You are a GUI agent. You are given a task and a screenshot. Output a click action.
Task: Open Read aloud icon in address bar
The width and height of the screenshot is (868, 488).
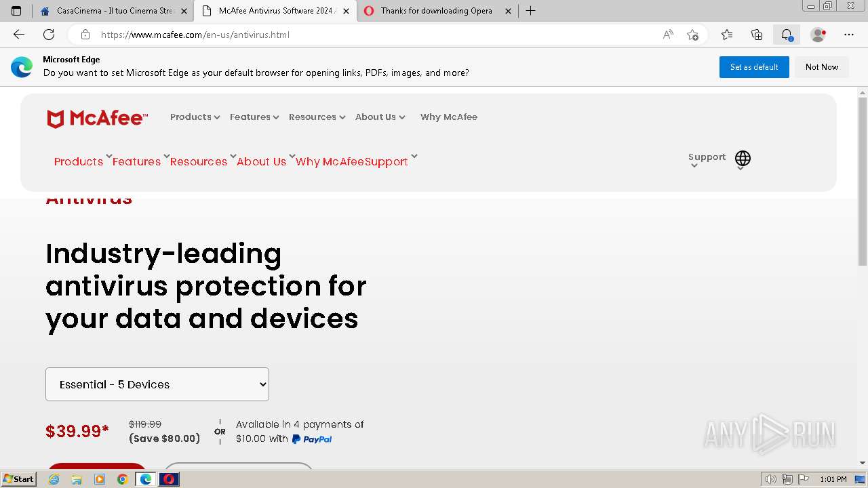pyautogui.click(x=668, y=35)
